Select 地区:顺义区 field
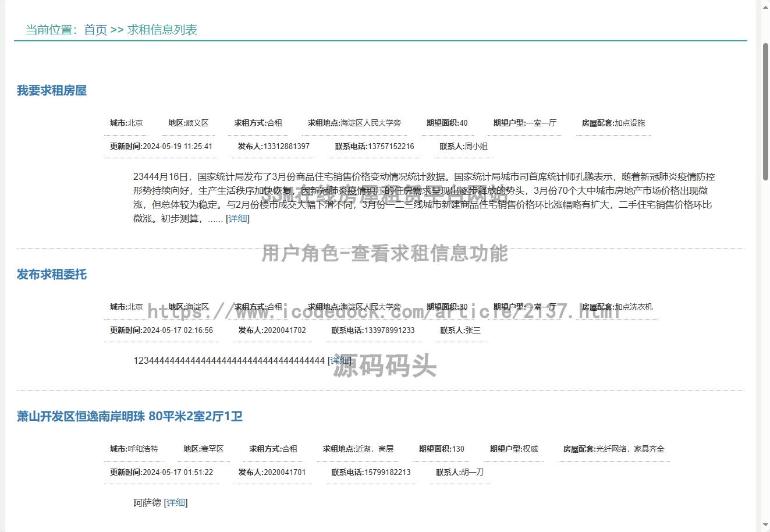Viewport: 770px width, 532px height. (189, 123)
